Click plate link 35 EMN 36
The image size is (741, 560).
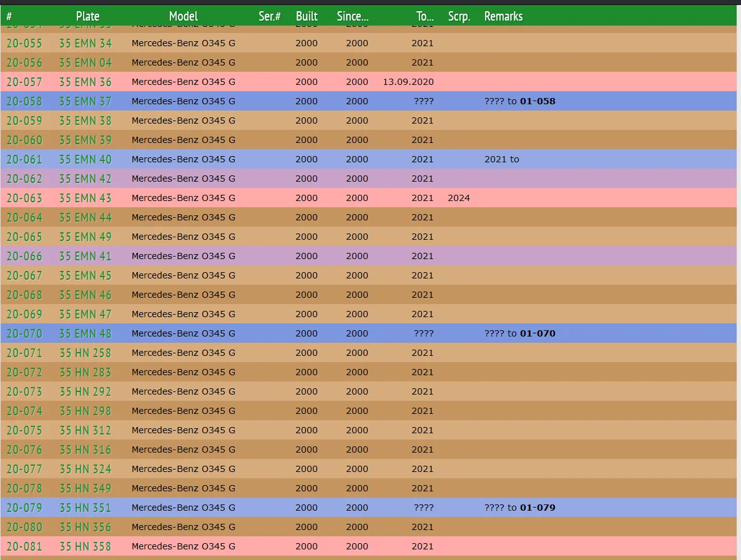point(86,82)
